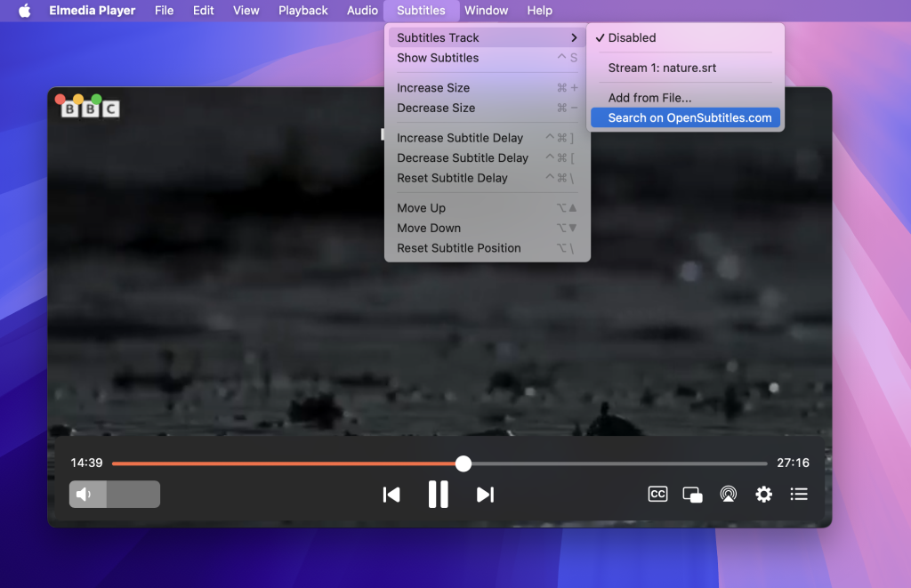
Task: Show the playlist panel
Action: tap(798, 494)
